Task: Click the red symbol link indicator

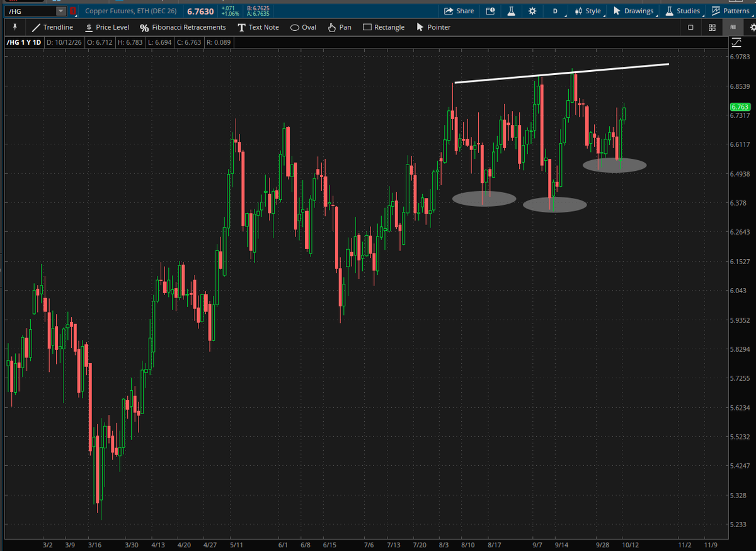Action: (73, 11)
